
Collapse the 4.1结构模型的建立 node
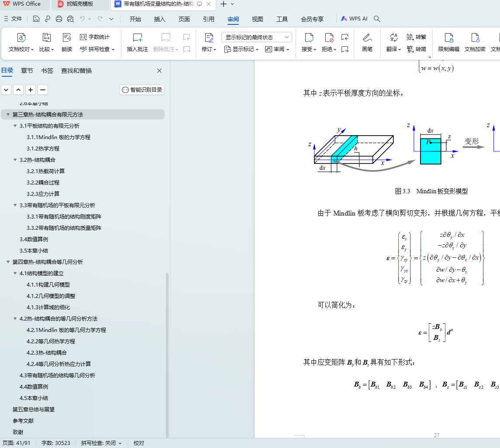tap(15, 274)
